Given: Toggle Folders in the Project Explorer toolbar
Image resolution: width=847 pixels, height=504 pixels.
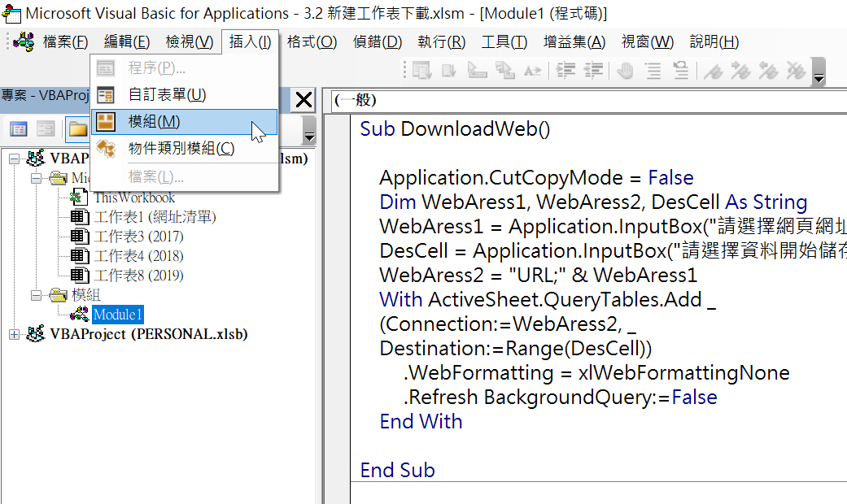Looking at the screenshot, I should click(77, 129).
